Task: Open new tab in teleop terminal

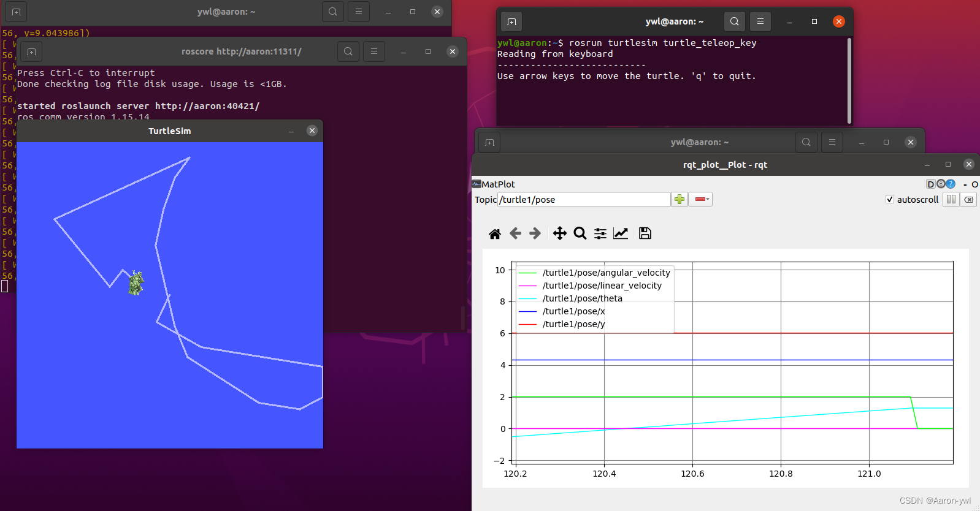Action: pyautogui.click(x=511, y=22)
